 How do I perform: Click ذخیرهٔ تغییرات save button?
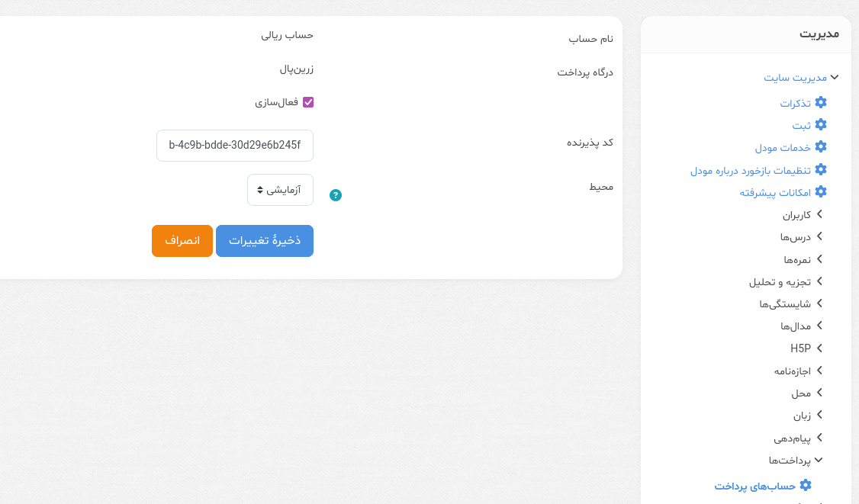[x=265, y=241]
